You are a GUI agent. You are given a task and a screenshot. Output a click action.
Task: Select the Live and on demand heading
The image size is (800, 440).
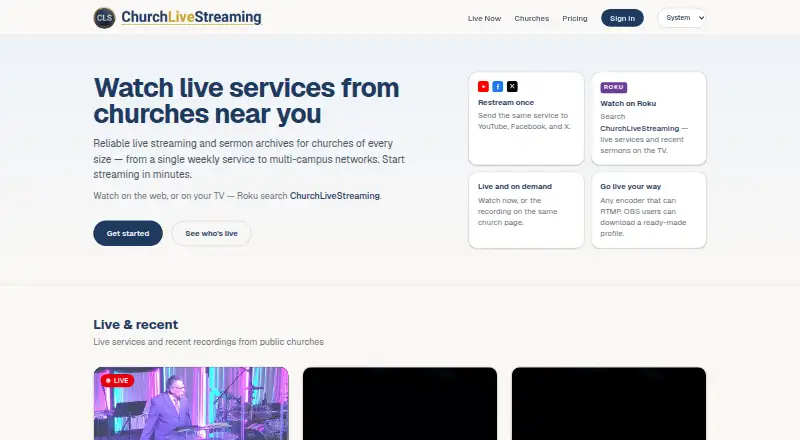[x=515, y=187]
